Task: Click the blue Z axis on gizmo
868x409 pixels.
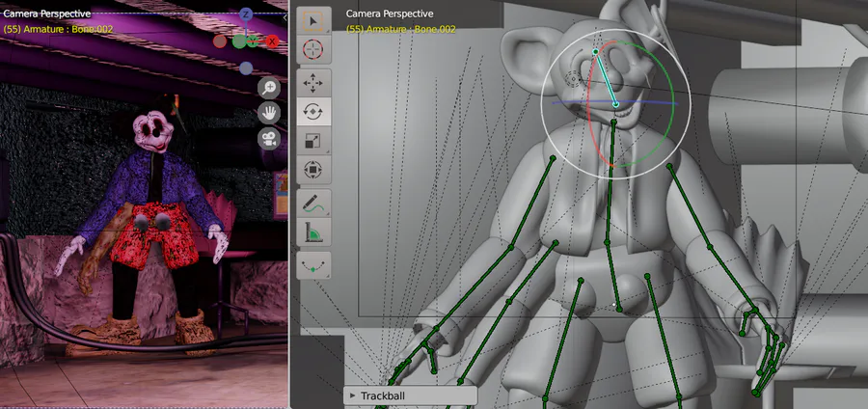Action: click(245, 14)
